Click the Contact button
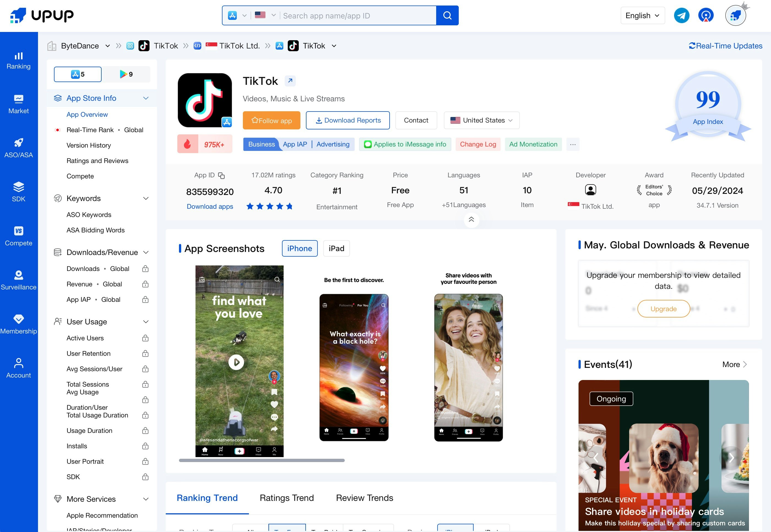 (416, 120)
